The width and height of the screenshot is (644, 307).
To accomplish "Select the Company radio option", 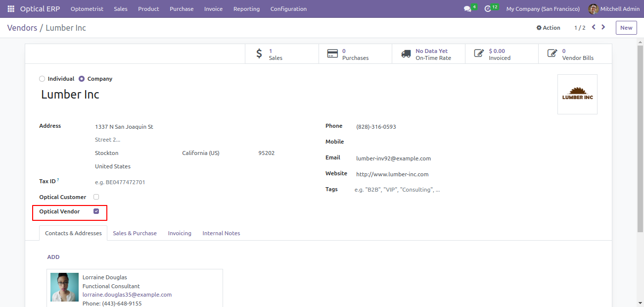I will pyautogui.click(x=82, y=79).
